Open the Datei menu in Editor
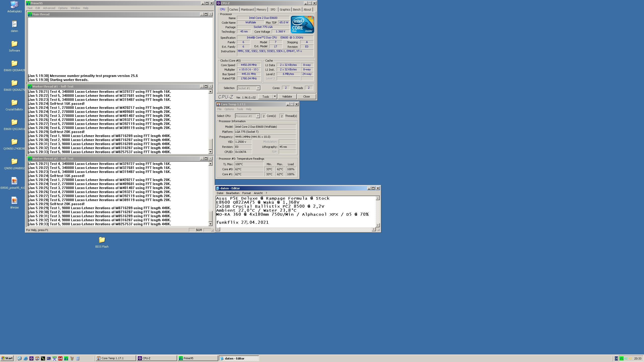The width and height of the screenshot is (644, 362). click(x=220, y=193)
